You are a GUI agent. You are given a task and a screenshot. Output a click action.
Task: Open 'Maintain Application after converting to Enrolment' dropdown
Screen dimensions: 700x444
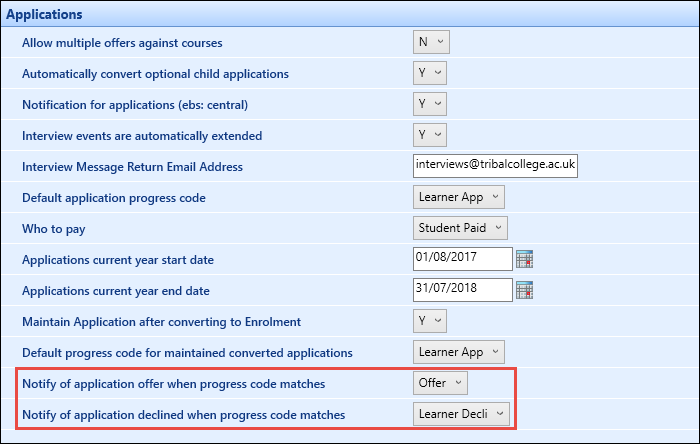point(431,321)
